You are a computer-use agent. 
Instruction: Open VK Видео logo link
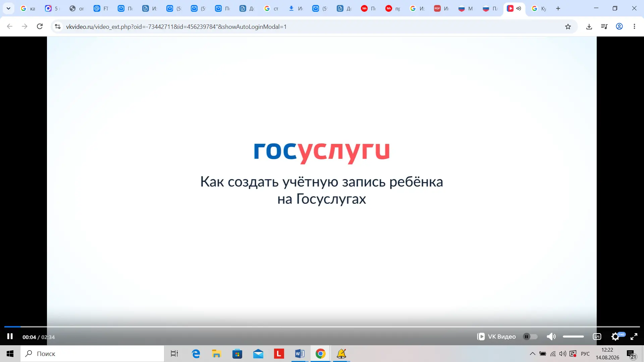tap(496, 337)
